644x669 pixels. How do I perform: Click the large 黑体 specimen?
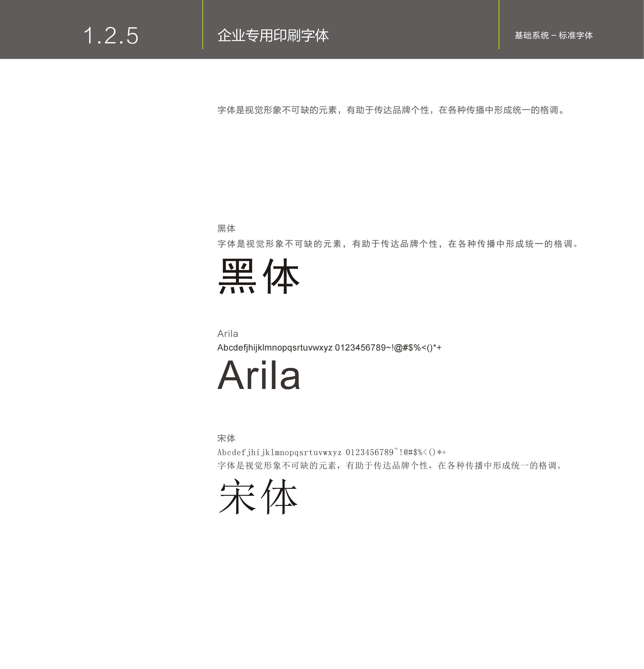pos(259,276)
